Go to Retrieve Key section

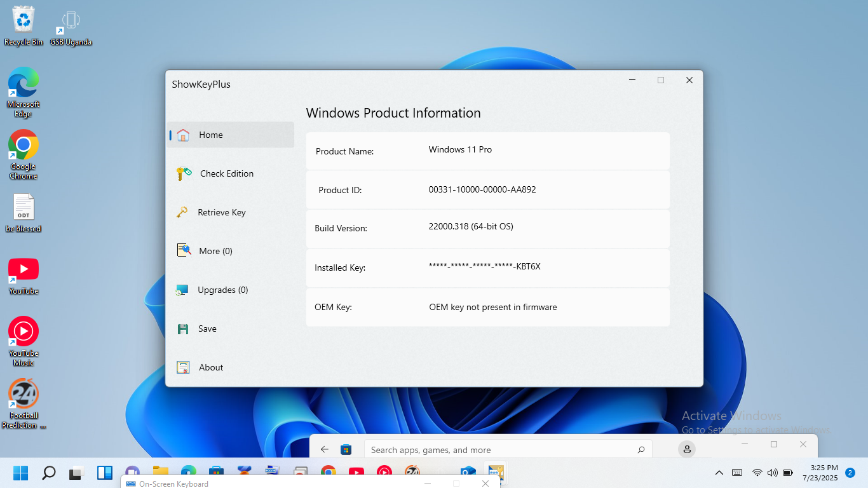click(x=222, y=212)
